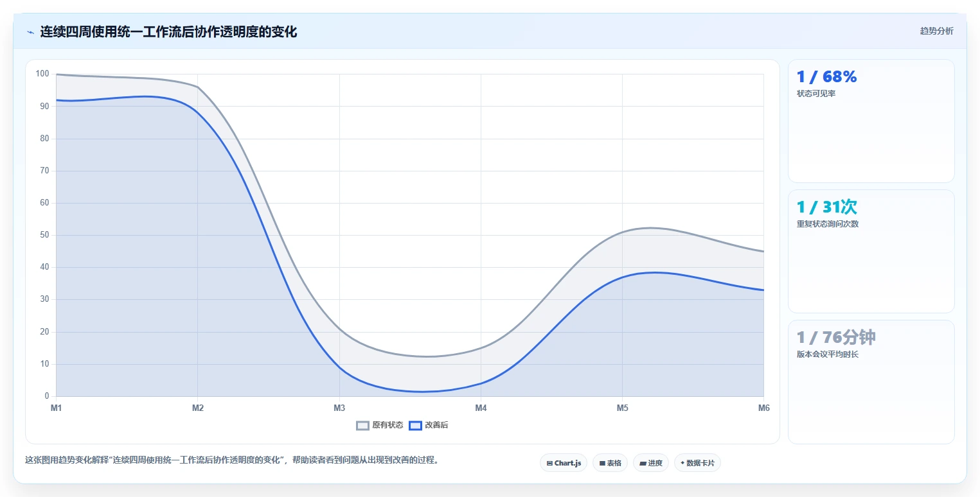Click the M3 x-axis label

(x=339, y=408)
